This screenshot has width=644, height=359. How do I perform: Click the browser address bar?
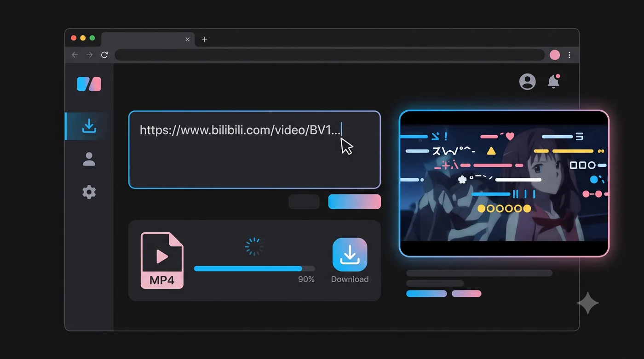pyautogui.click(x=329, y=55)
